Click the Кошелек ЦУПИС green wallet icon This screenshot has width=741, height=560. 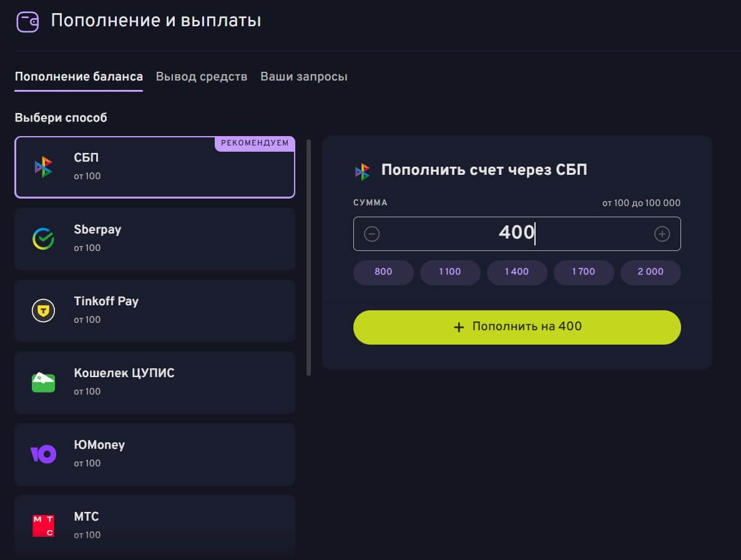(44, 382)
